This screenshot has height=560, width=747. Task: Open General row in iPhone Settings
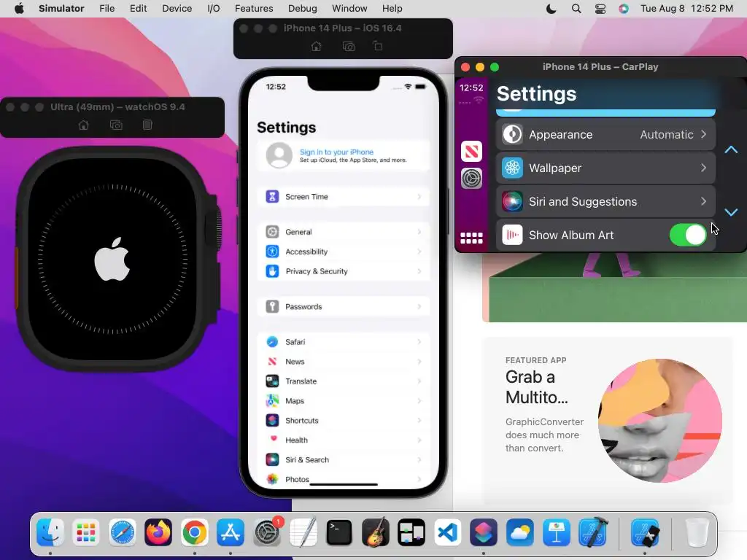point(344,232)
